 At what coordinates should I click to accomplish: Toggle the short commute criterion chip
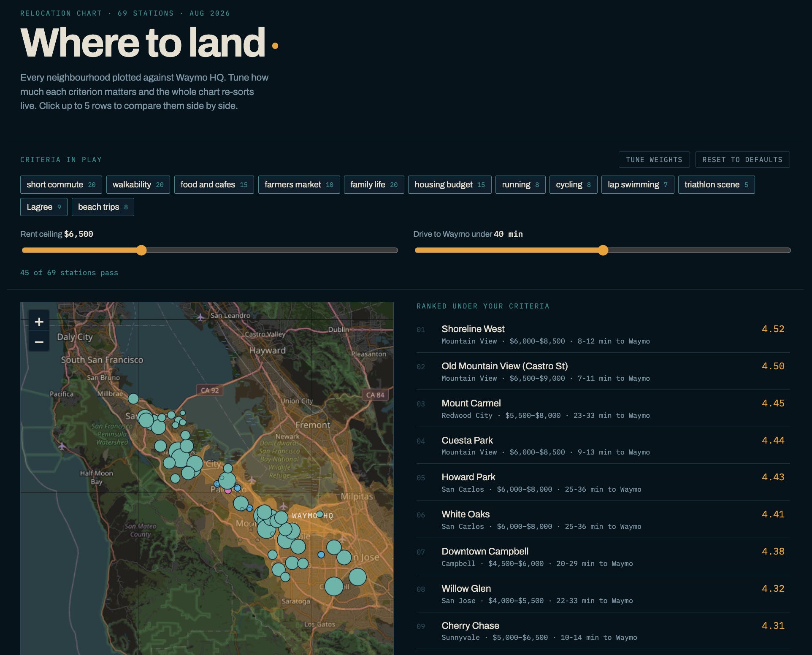[x=61, y=184]
